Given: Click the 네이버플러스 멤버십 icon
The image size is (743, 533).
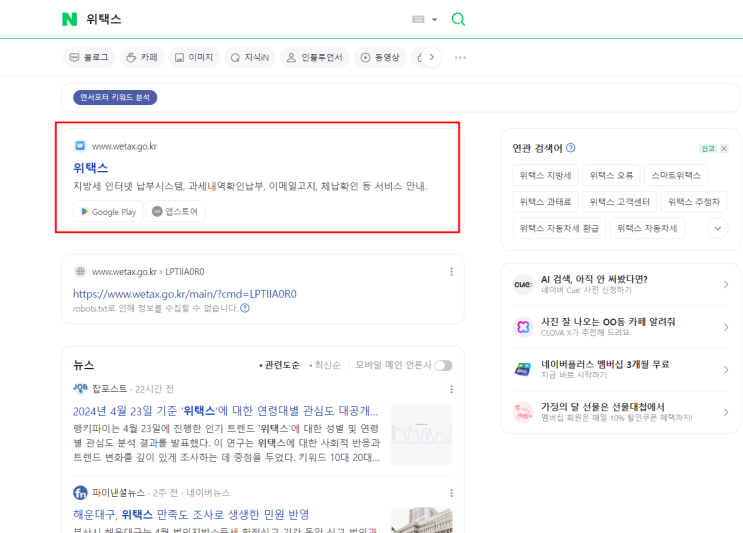Looking at the screenshot, I should 523,370.
